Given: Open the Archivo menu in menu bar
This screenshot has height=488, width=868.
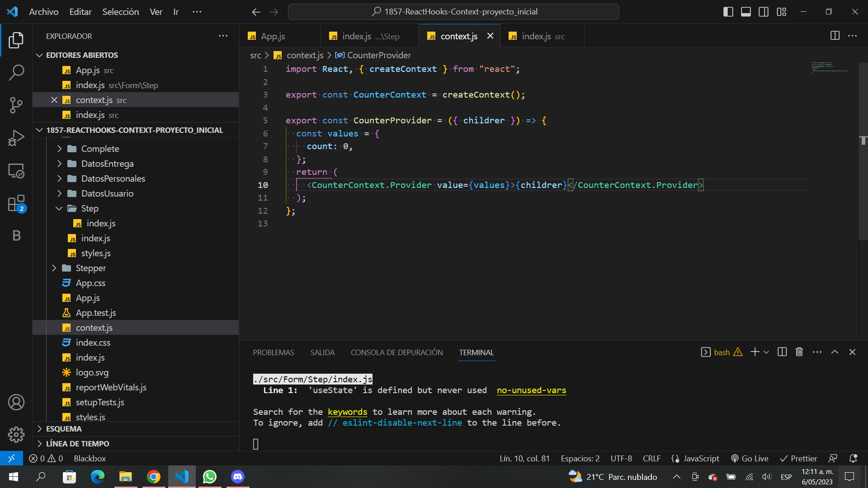Looking at the screenshot, I should (45, 11).
